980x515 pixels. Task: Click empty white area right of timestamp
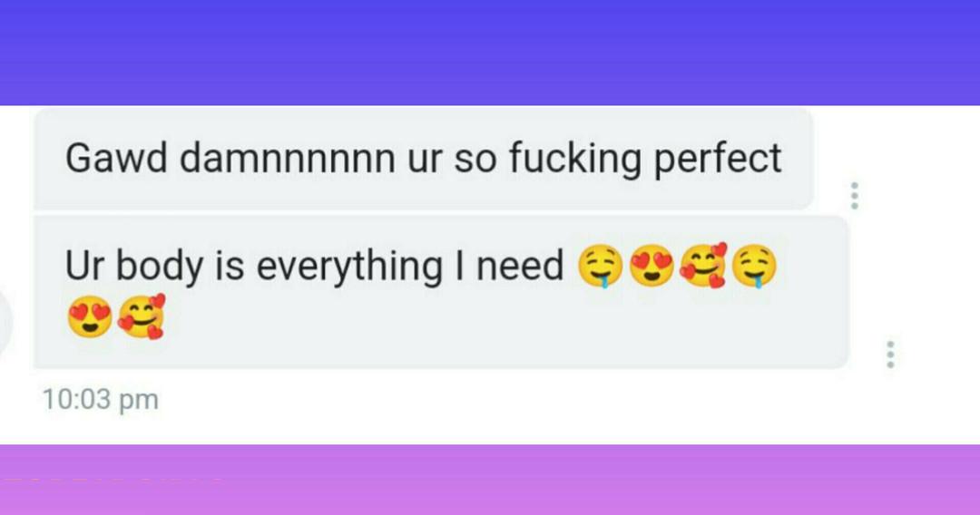point(563,406)
